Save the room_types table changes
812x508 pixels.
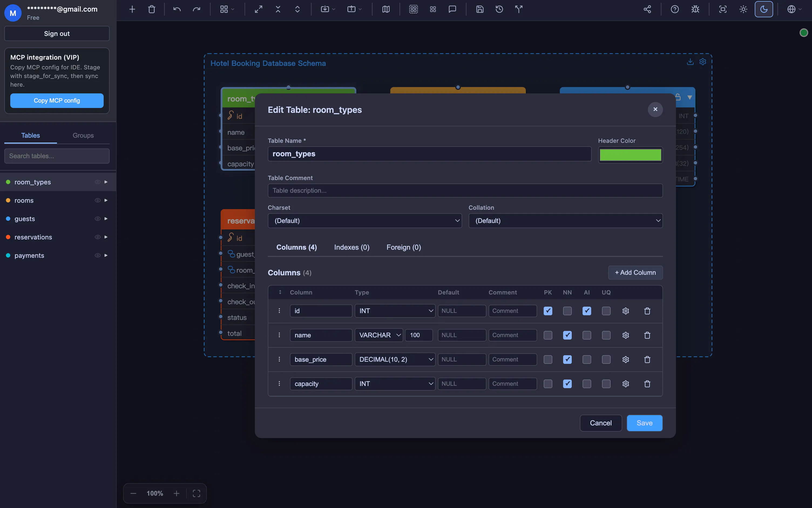[644, 423]
